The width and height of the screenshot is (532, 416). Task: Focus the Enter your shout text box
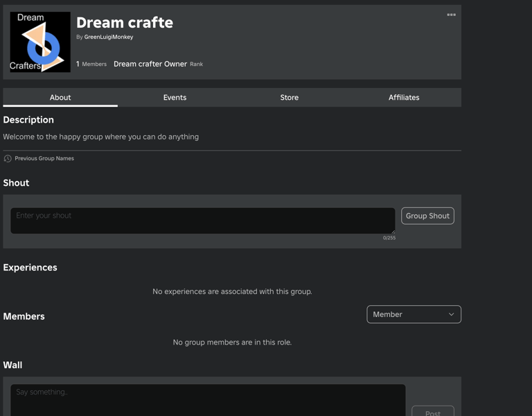(203, 220)
